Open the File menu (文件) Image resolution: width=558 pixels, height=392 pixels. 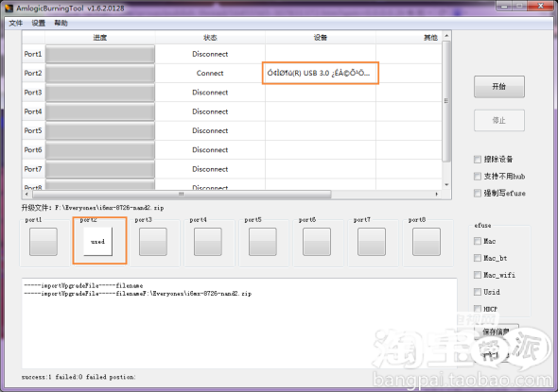coord(16,23)
